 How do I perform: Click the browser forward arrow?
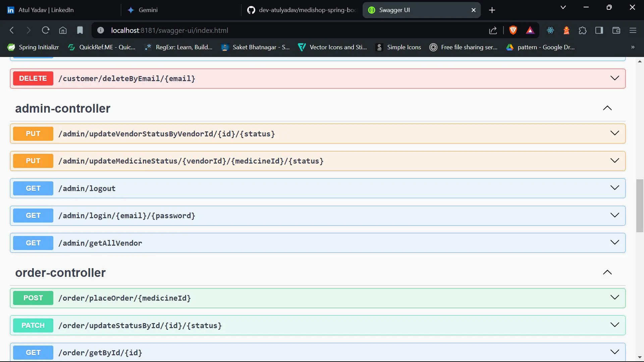tap(29, 31)
